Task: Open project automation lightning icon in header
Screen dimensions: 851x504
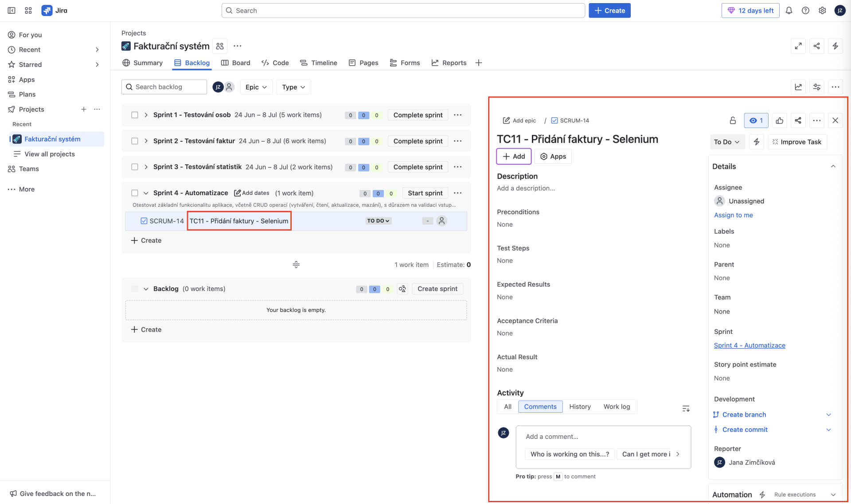Action: 835,46
